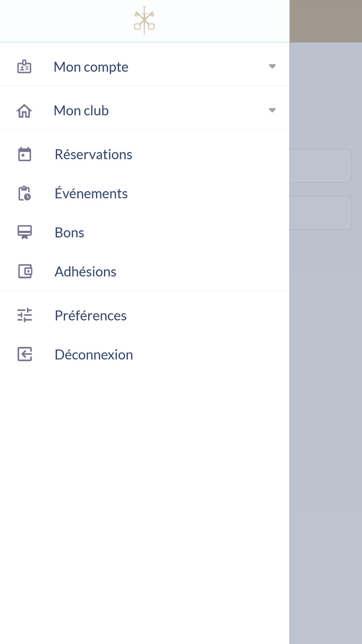
Task: Click the voucher card icon for Bons
Action: click(x=25, y=233)
